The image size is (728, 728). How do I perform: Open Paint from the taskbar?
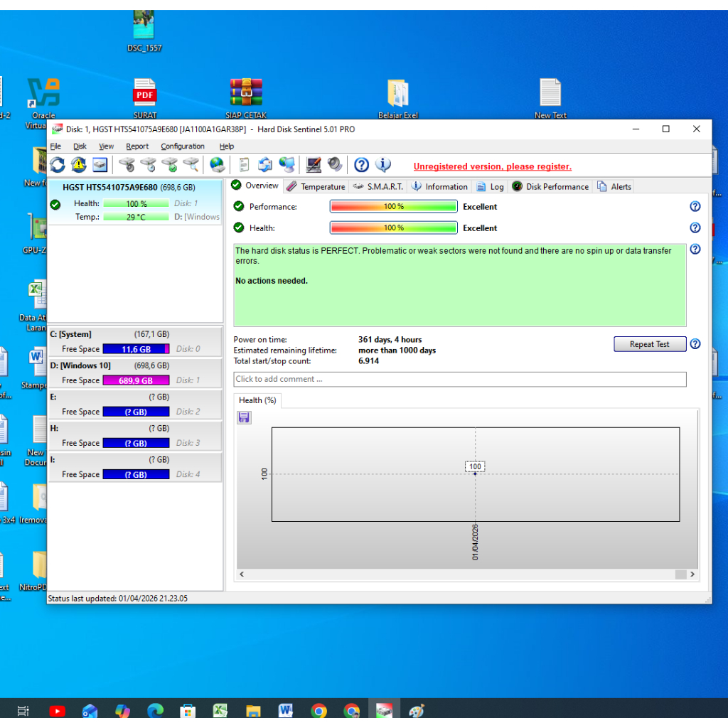(417, 711)
